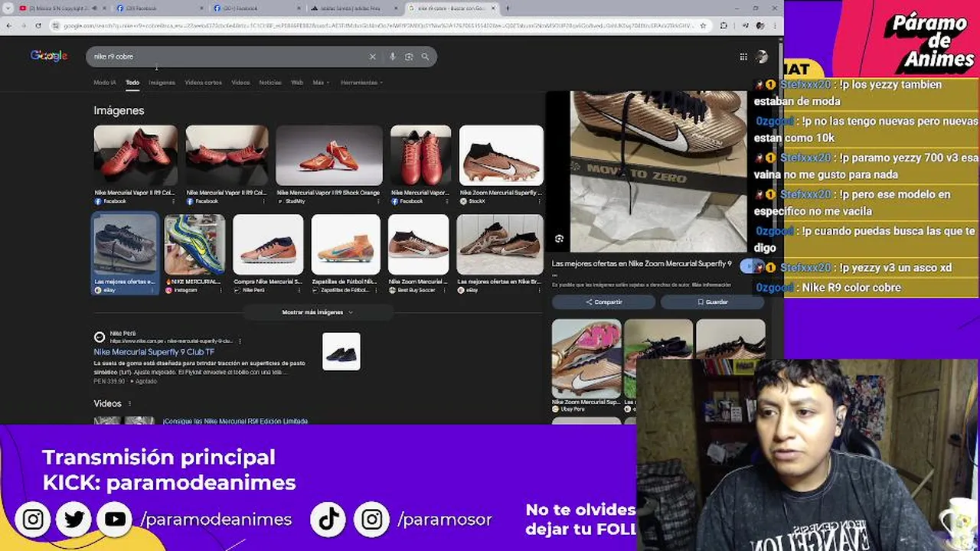Expand the Más dropdown in search tabs
The width and height of the screenshot is (980, 551).
(x=320, y=83)
